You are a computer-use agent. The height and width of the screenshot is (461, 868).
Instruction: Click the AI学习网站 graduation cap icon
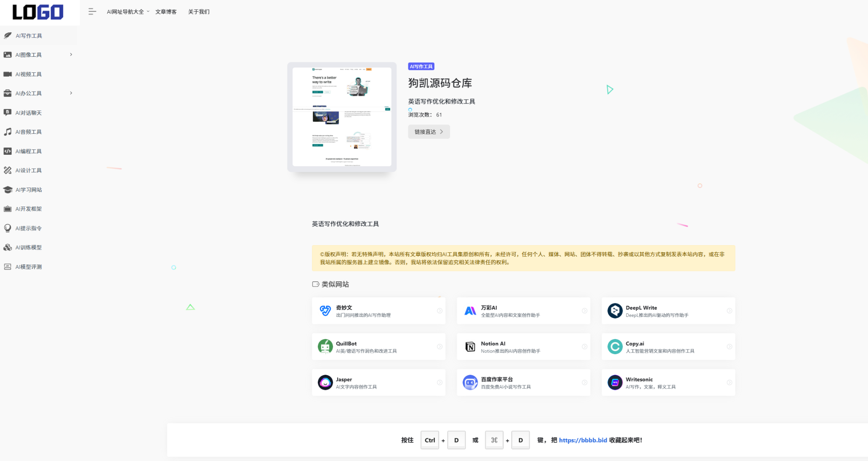(8, 190)
